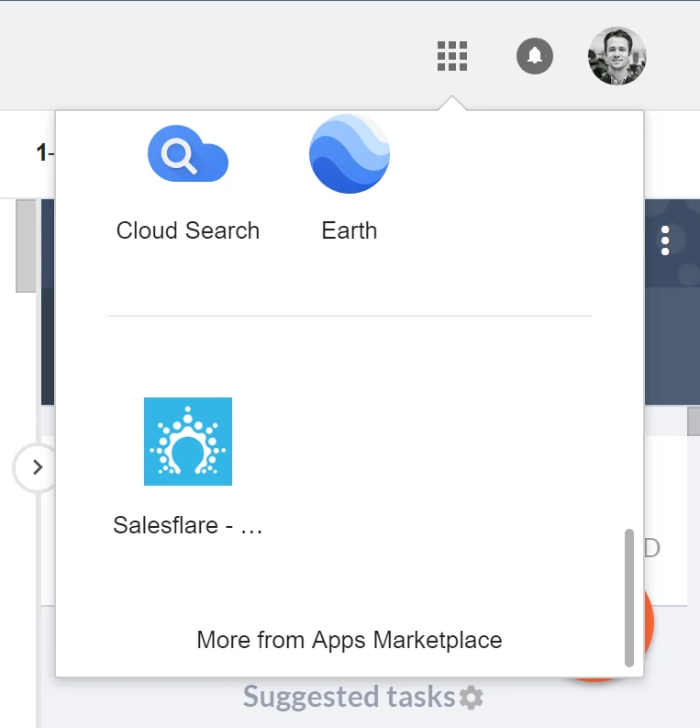Click the Earth label
The image size is (700, 728).
click(x=350, y=230)
